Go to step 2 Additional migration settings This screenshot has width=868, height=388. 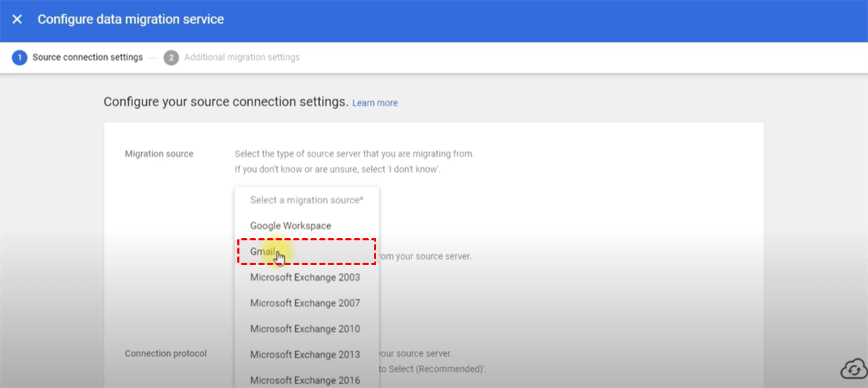pyautogui.click(x=232, y=57)
